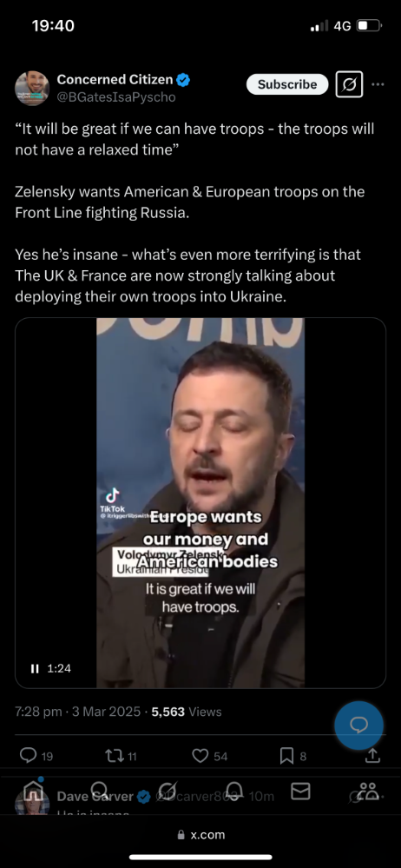Open Concerned Citizen's profile avatar
The image size is (401, 868).
pos(31,89)
